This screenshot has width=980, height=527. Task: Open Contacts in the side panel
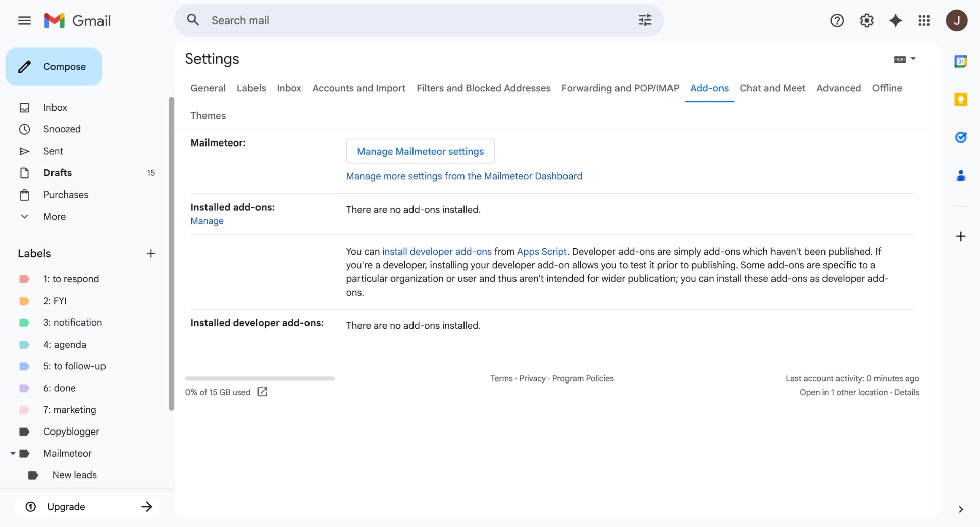(x=961, y=176)
